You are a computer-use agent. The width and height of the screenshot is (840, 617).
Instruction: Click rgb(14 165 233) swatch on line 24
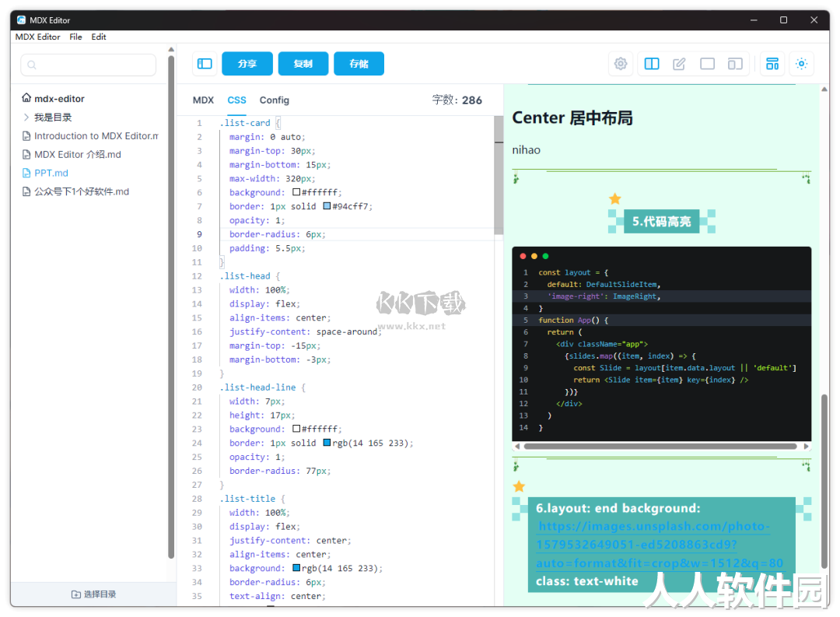coord(327,443)
